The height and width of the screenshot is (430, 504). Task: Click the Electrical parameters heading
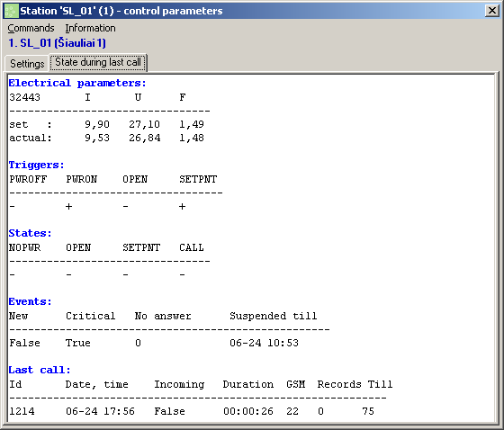pos(77,84)
